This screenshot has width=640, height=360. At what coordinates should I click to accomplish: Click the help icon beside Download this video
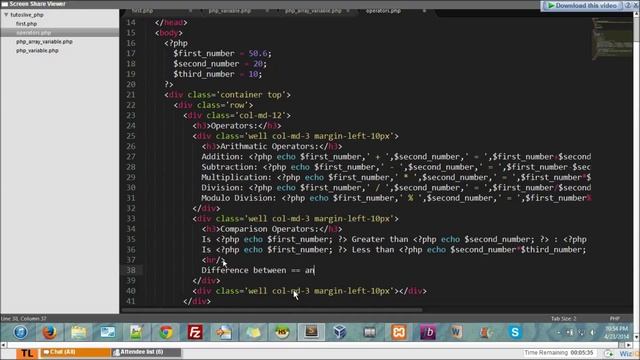point(628,5)
